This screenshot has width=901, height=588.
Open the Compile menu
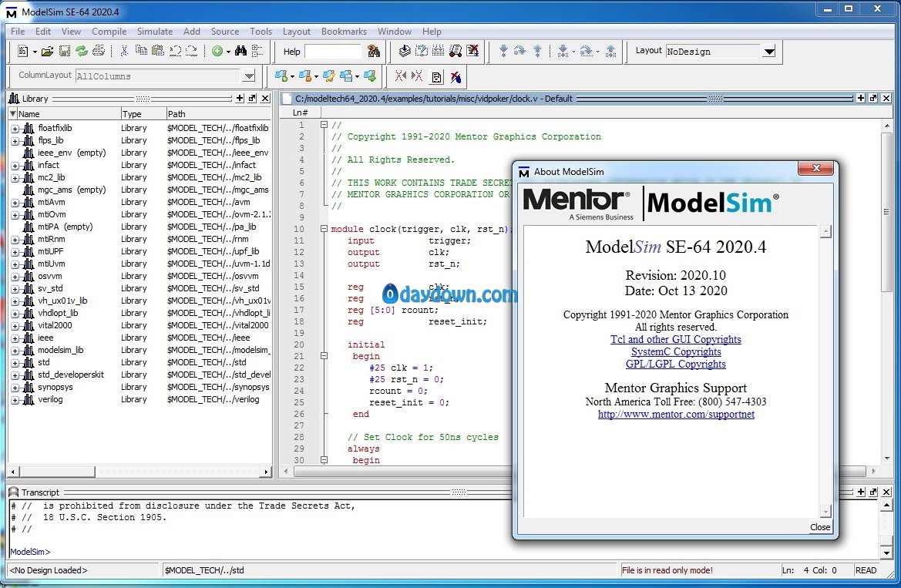click(x=109, y=31)
